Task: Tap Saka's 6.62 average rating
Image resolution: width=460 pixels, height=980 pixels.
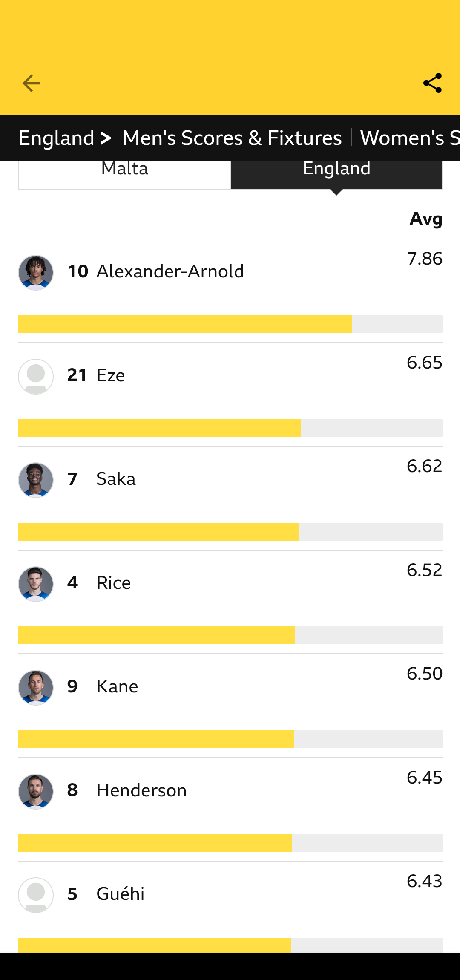Action: (x=424, y=466)
